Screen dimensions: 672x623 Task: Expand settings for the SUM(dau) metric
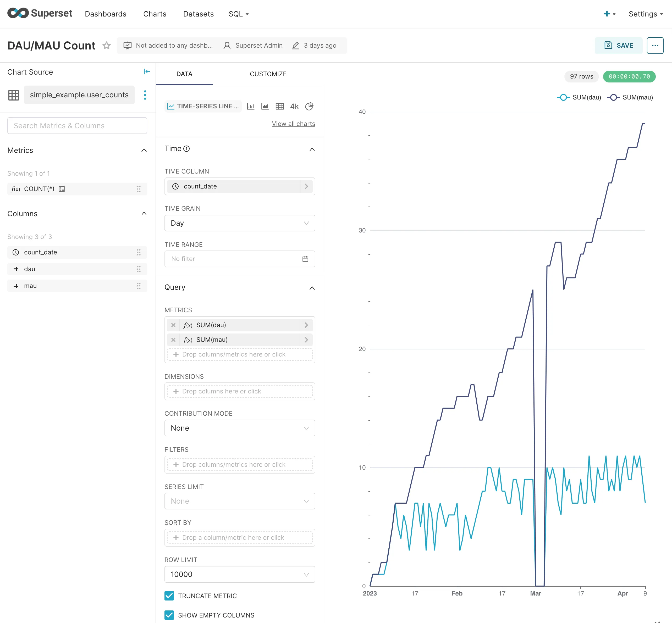[x=306, y=325]
